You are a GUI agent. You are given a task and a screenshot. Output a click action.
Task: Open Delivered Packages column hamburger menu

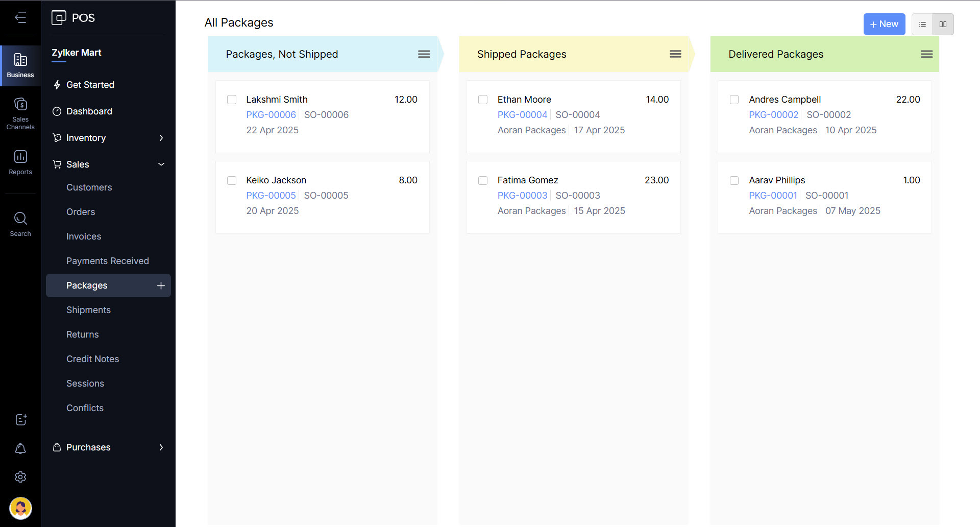(x=926, y=54)
